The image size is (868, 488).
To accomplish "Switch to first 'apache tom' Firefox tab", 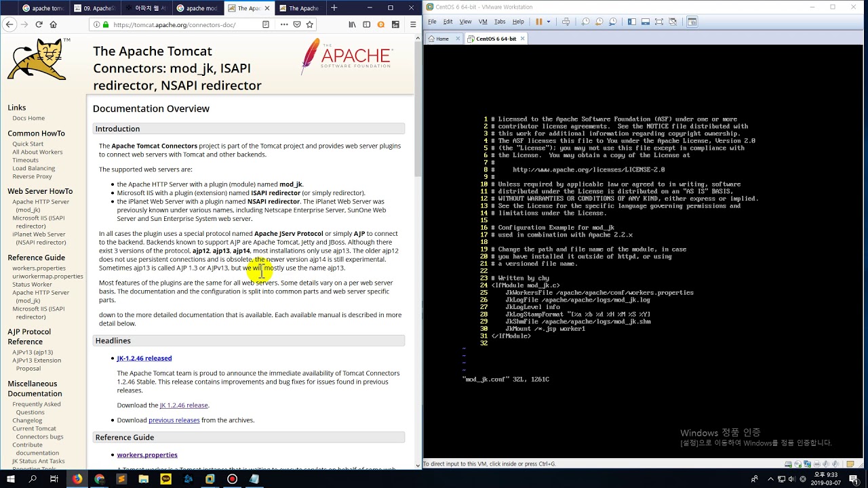I will pyautogui.click(x=43, y=8).
